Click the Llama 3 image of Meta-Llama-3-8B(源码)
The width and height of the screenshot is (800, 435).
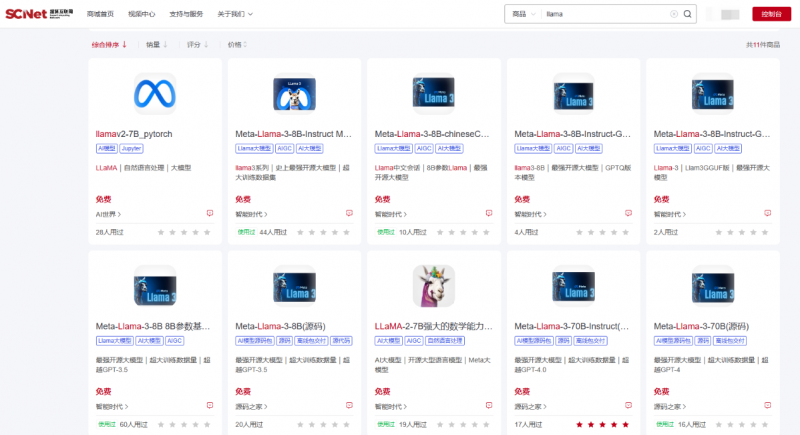(294, 286)
